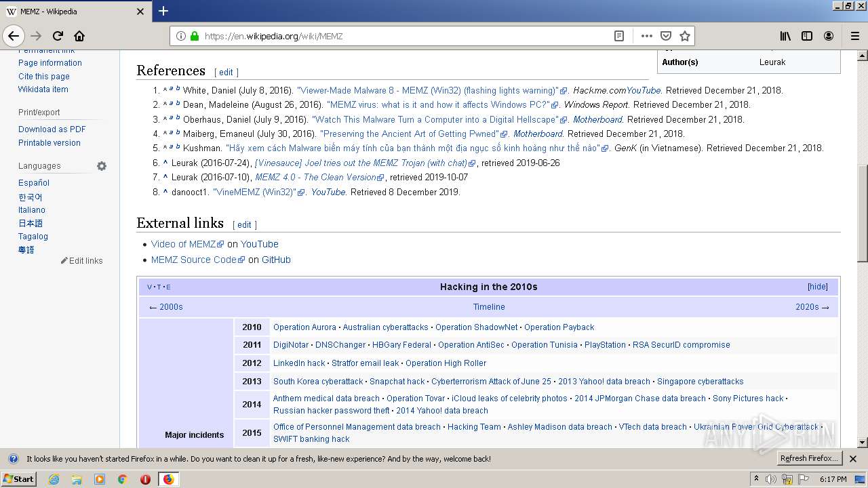The height and width of the screenshot is (488, 868).
Task: Open Firefox account menu
Action: point(829,36)
